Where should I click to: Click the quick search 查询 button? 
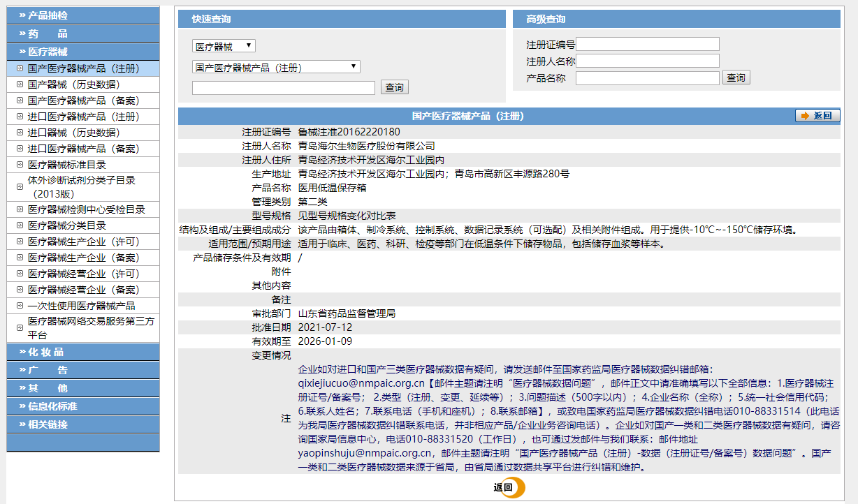click(x=394, y=87)
